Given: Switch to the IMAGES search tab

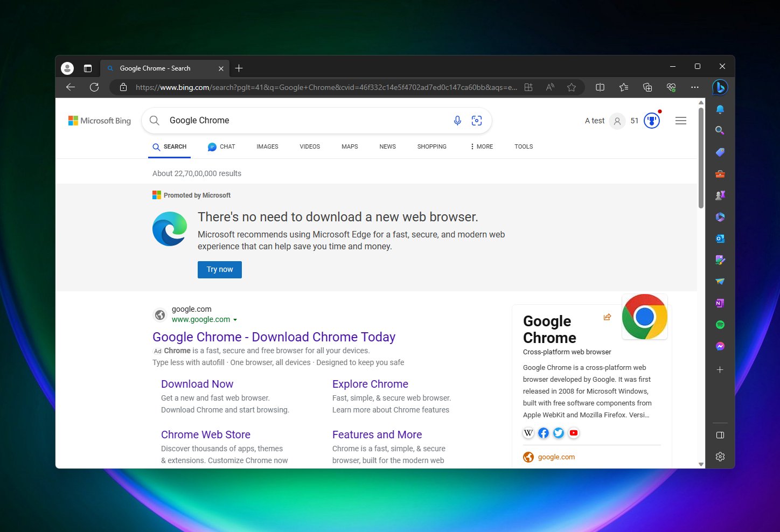Looking at the screenshot, I should (267, 146).
